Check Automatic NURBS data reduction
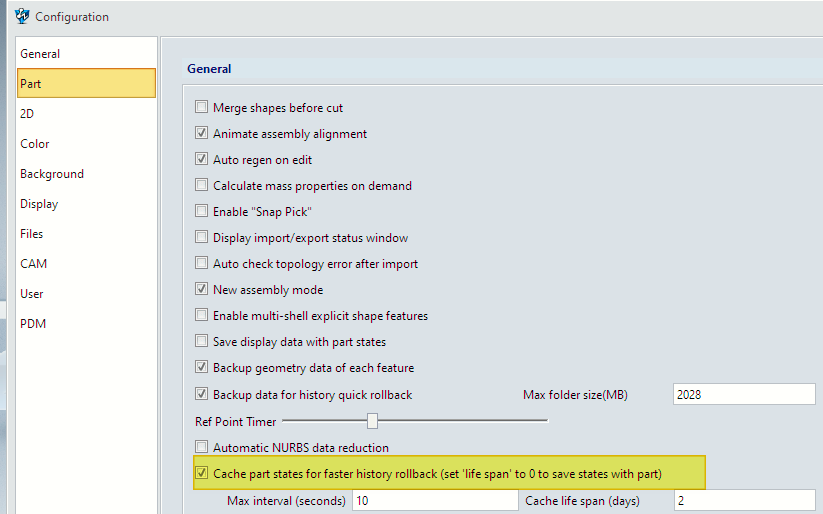 pos(201,447)
